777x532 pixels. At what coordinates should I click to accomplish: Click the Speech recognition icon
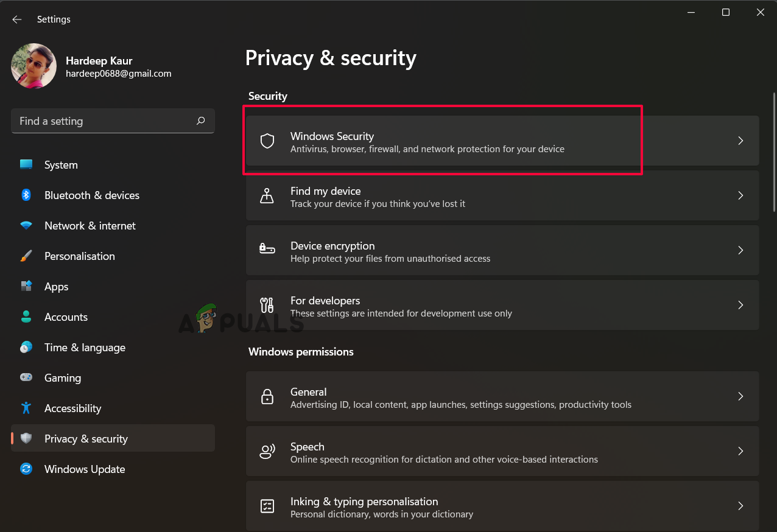click(267, 452)
